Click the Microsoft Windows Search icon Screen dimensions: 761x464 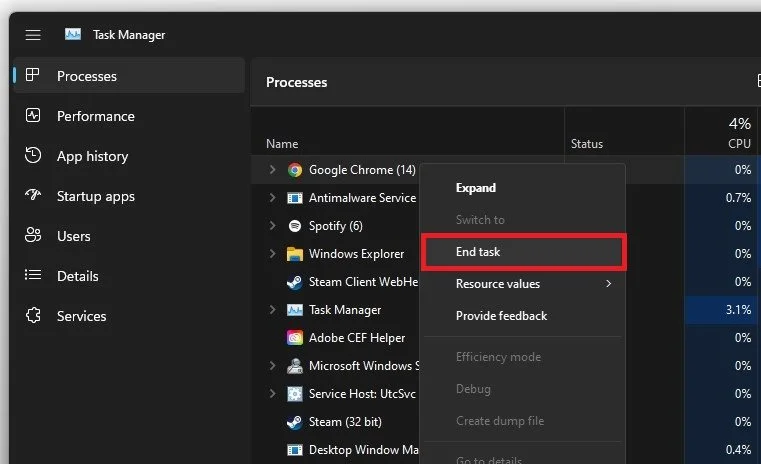pyautogui.click(x=295, y=366)
